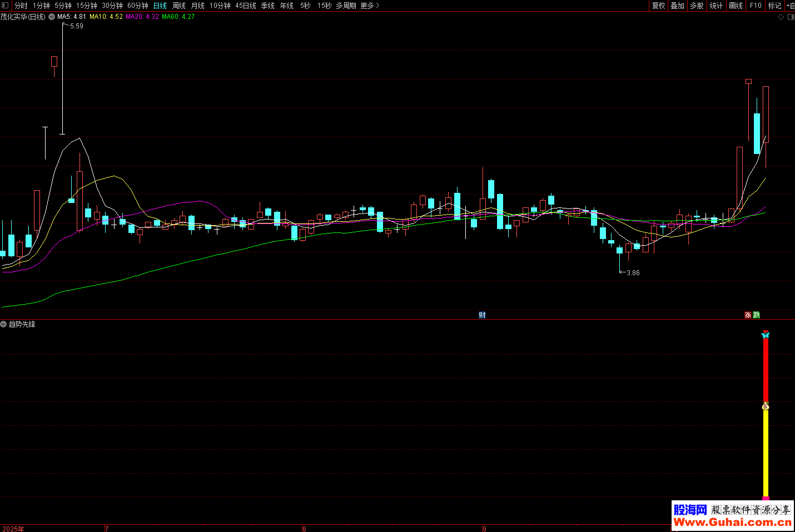Image resolution: width=795 pixels, height=532 pixels.
Task: Toggle the 叠加 overlay option
Action: (x=677, y=6)
